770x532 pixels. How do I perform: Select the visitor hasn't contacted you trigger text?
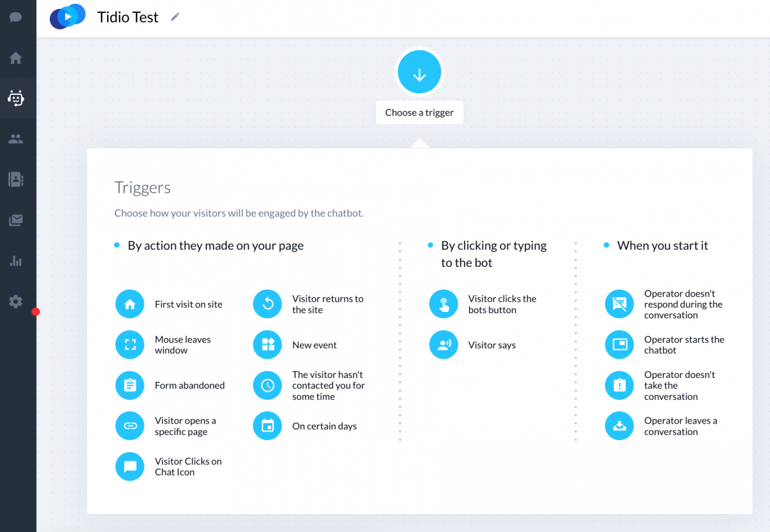(x=329, y=385)
